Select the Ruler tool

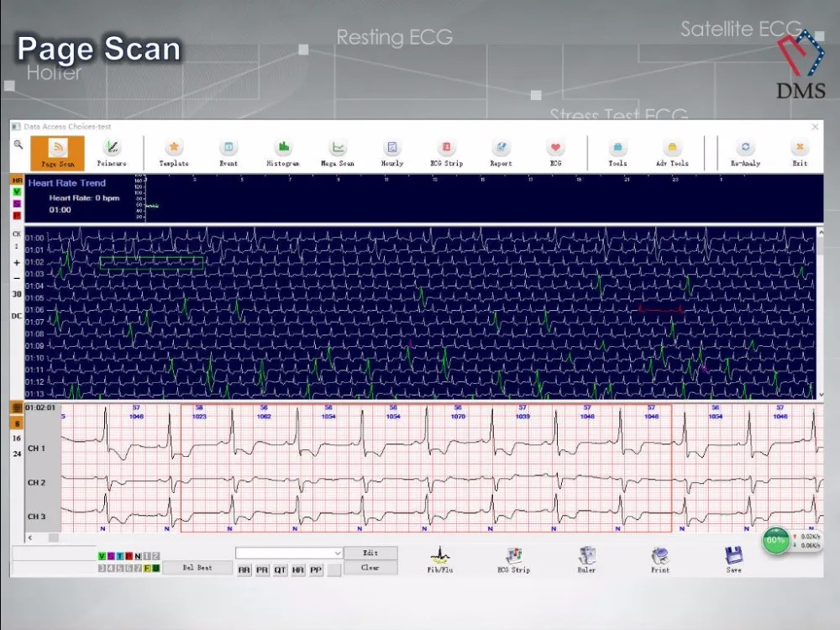pos(586,559)
